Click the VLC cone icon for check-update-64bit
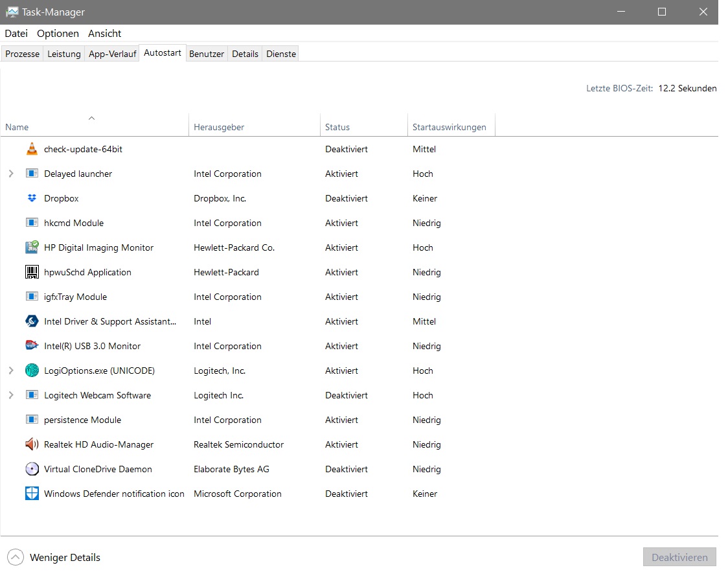This screenshot has width=728, height=583. pyautogui.click(x=32, y=149)
